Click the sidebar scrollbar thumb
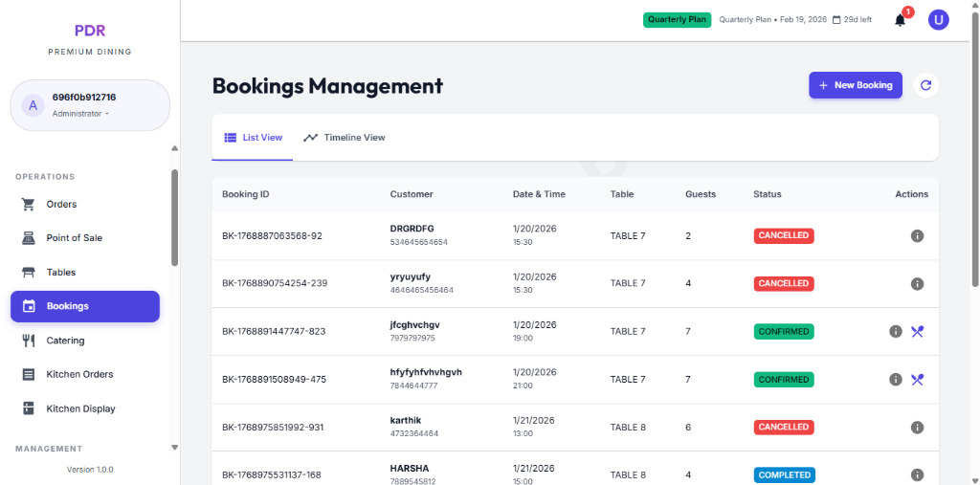980x485 pixels. tap(174, 217)
